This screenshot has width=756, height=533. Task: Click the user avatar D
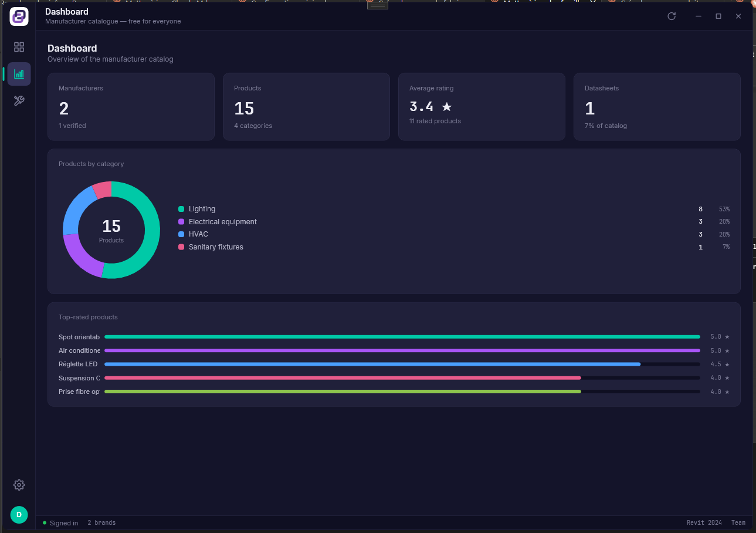pos(19,515)
